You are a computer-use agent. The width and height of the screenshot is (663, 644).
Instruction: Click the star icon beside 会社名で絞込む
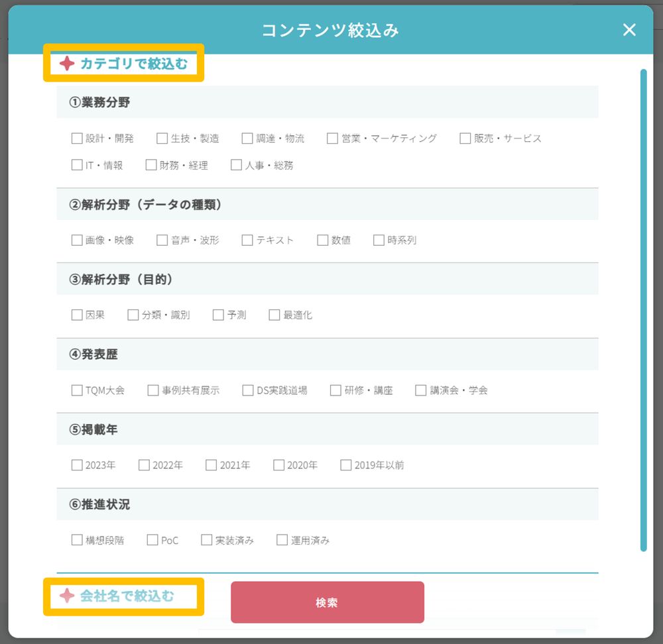pos(67,596)
